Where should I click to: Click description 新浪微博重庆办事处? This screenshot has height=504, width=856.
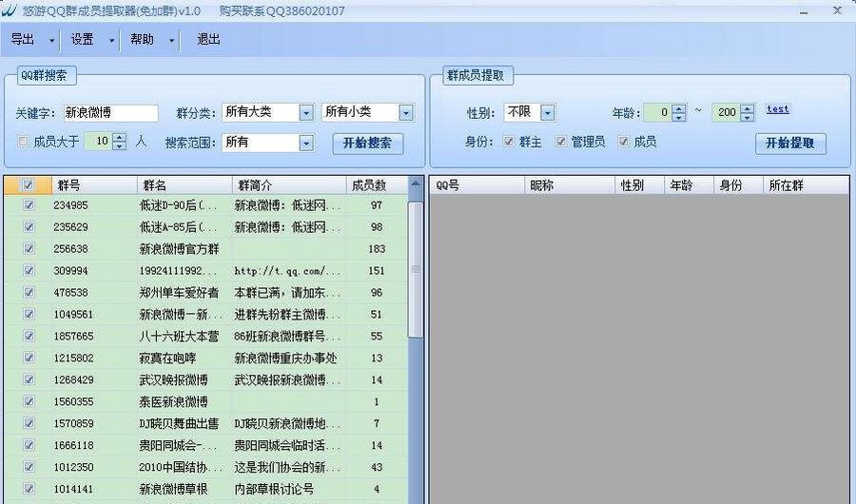pos(285,359)
